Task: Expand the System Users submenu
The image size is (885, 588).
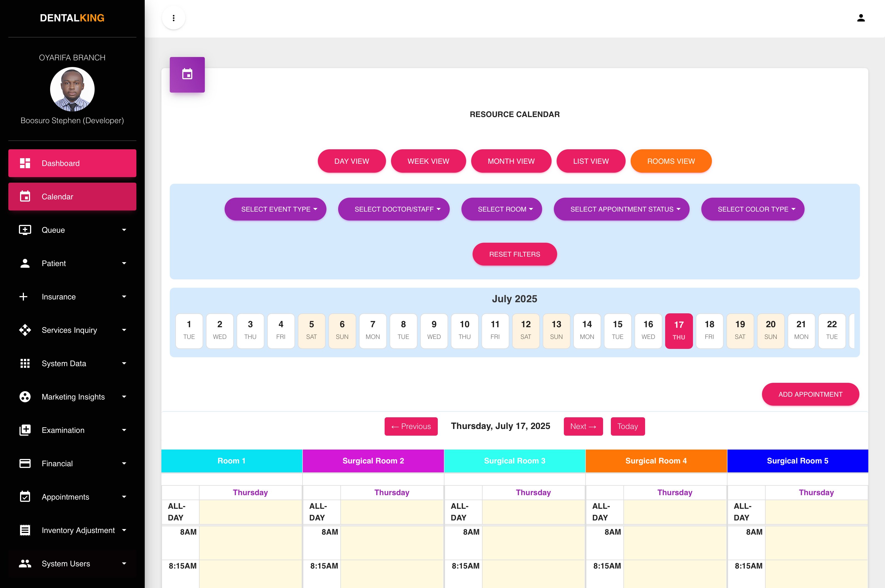Action: click(x=124, y=564)
